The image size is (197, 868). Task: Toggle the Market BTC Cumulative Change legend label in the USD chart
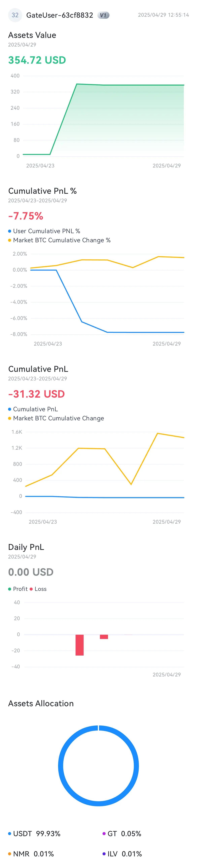click(x=58, y=418)
